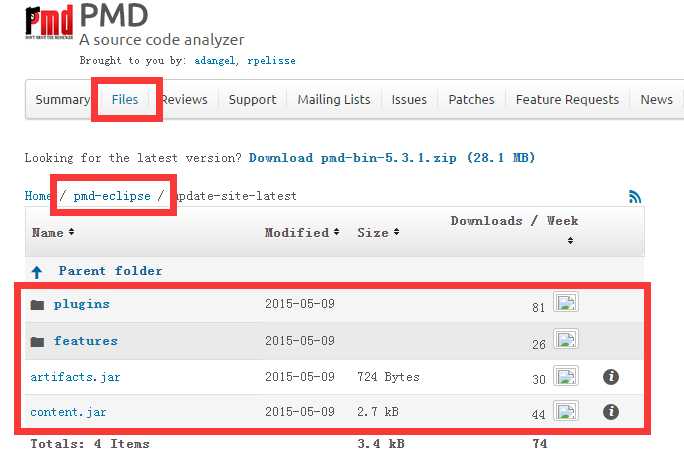Click the 74 total downloads value
This screenshot has width=684, height=470.
540,444
